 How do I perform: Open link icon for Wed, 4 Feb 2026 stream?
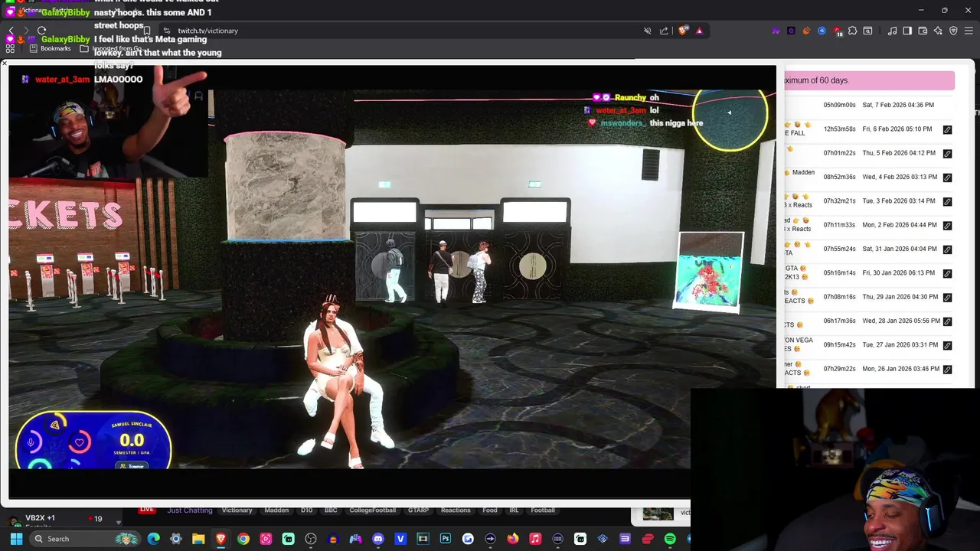pos(947,178)
